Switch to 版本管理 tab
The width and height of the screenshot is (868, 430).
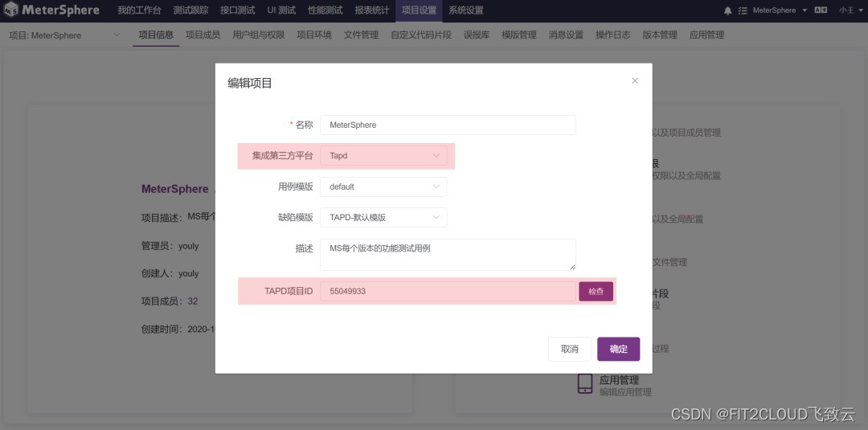(660, 35)
